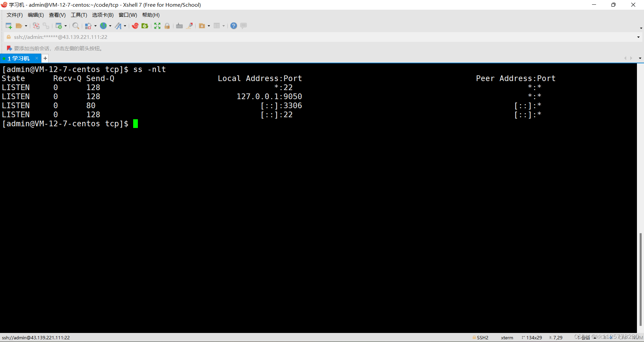
Task: Launch Xshell red swirl icon
Action: pos(135,26)
